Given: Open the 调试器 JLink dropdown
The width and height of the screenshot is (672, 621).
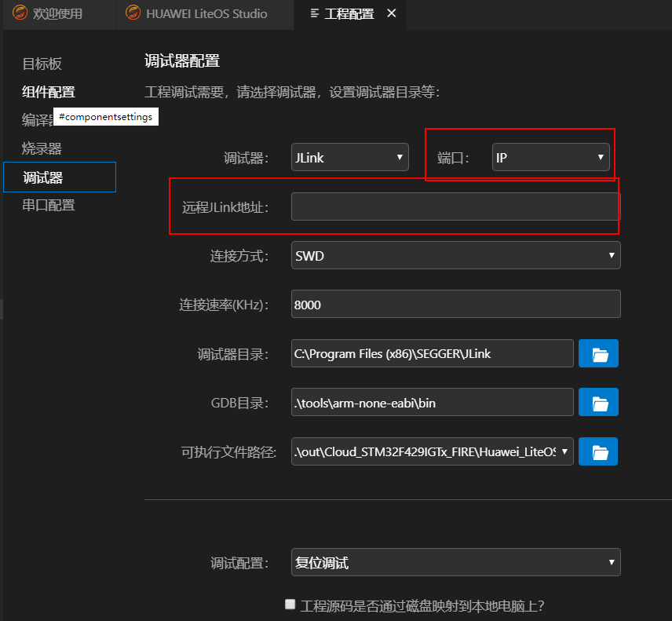Looking at the screenshot, I should (x=349, y=157).
